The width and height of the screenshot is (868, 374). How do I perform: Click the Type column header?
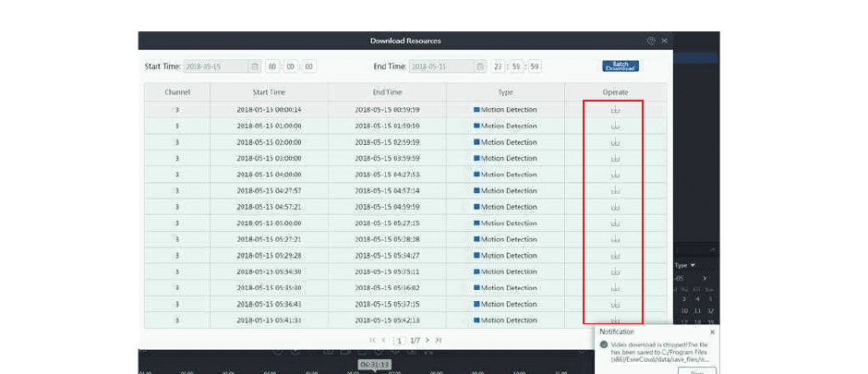click(x=505, y=92)
